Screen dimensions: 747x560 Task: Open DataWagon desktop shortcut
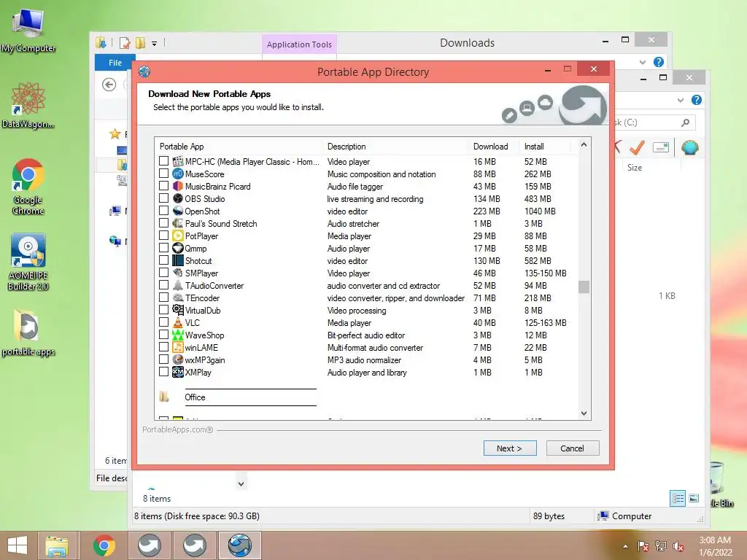(x=28, y=105)
